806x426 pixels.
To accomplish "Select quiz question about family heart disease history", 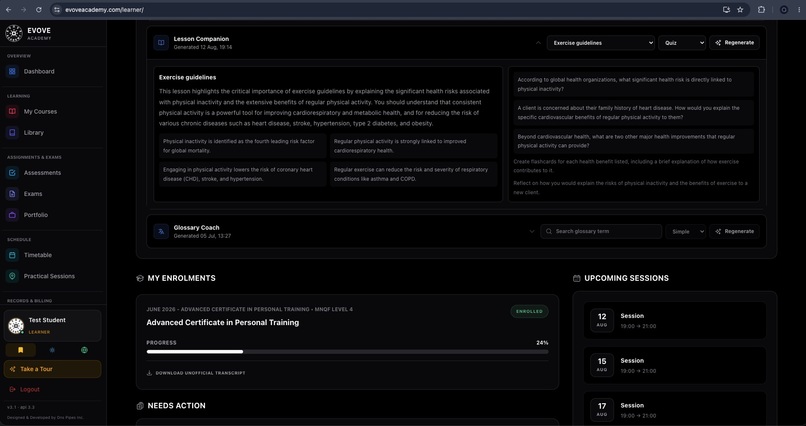I will pos(634,113).
